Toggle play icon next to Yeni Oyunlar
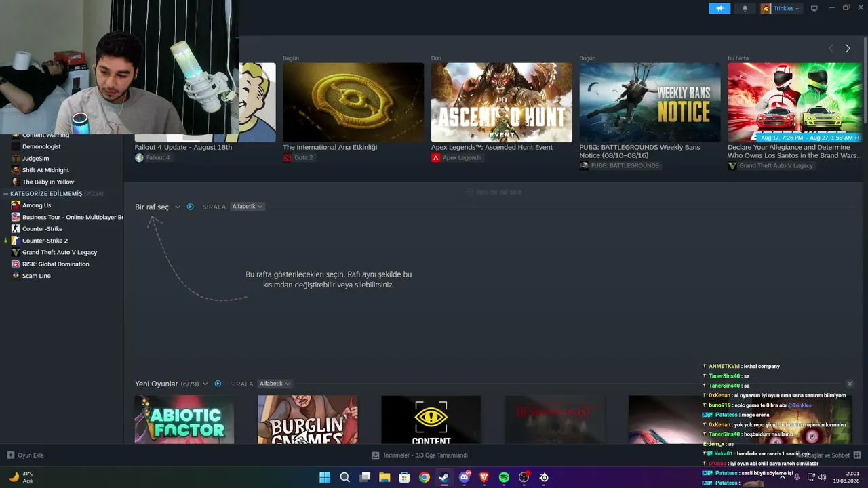The image size is (868, 488). coord(218,384)
